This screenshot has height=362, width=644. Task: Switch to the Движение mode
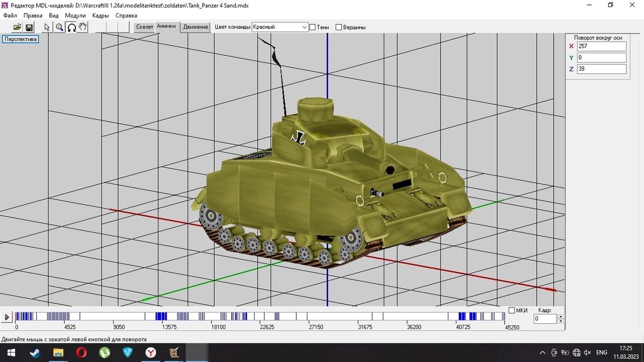(196, 27)
